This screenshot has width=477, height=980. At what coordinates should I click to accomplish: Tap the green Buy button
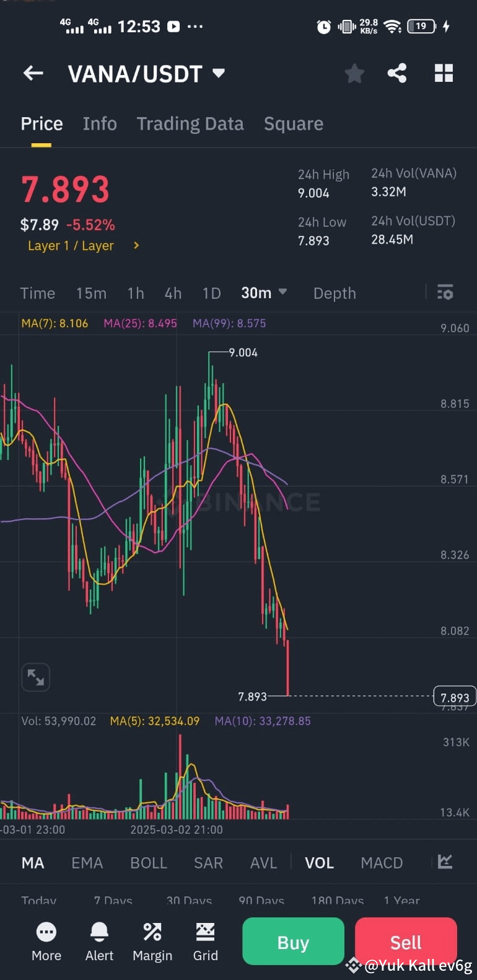pos(293,941)
